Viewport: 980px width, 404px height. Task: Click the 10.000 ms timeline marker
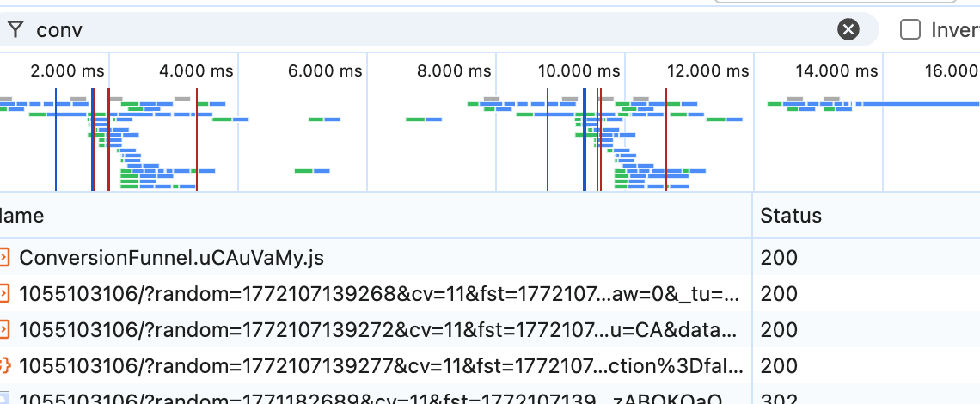point(579,70)
